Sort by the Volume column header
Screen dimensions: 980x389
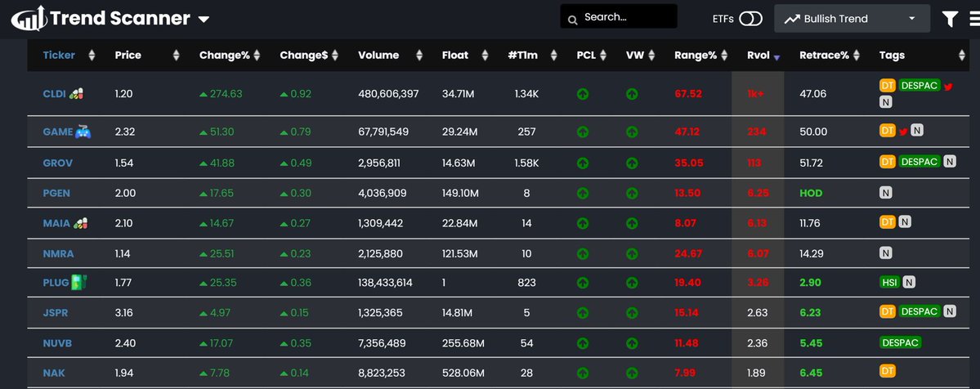[x=378, y=55]
